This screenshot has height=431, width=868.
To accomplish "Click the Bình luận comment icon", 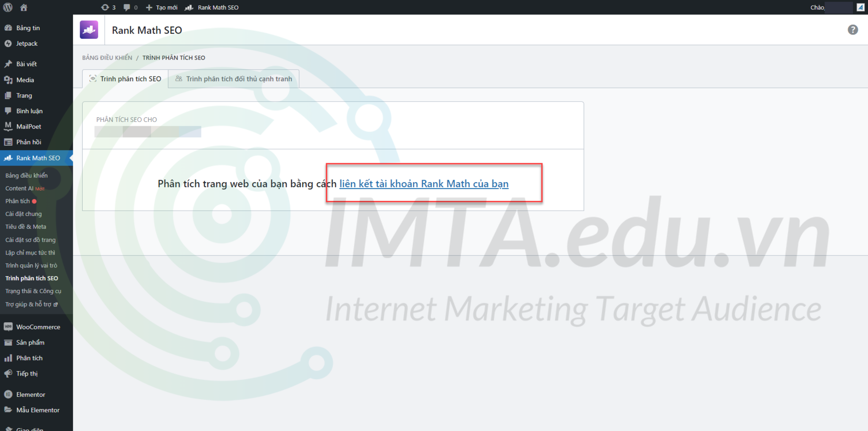I will (8, 111).
